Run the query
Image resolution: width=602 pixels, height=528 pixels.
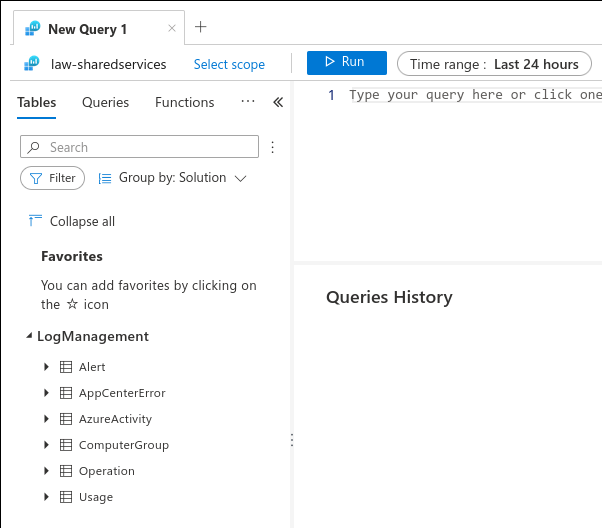(346, 62)
